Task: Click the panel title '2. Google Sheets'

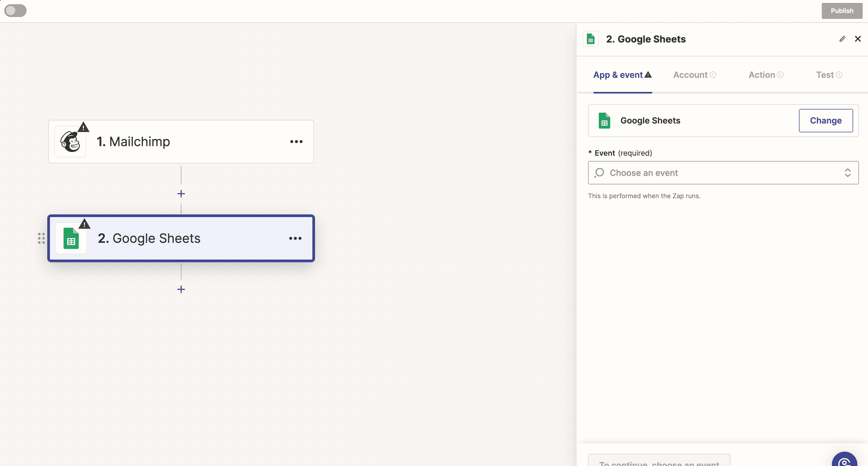Action: (646, 39)
